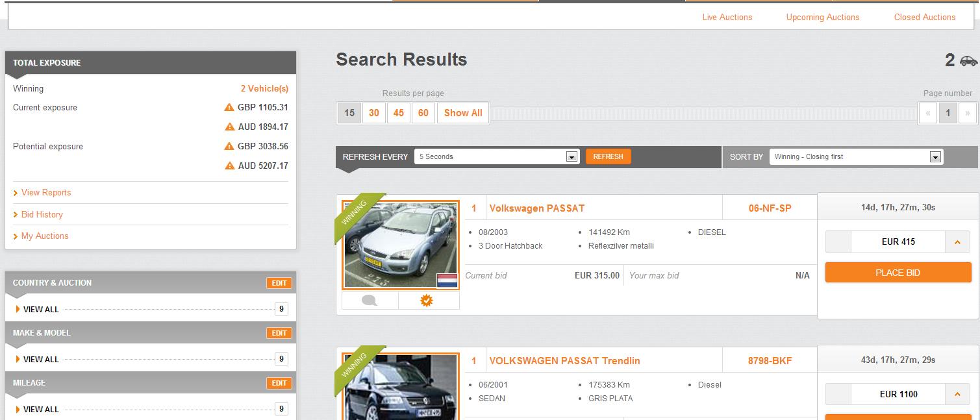Open the Live Auctions tab
Viewport: 980px width, 420px height.
point(727,18)
